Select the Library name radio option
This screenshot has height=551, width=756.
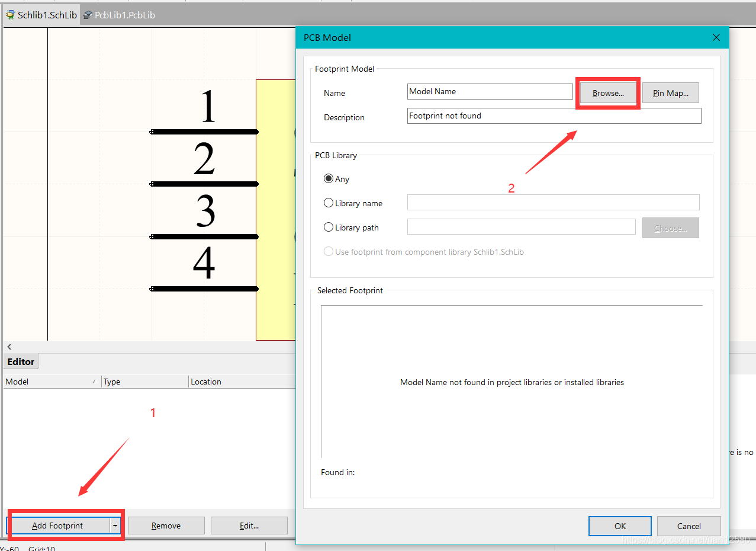coord(353,203)
